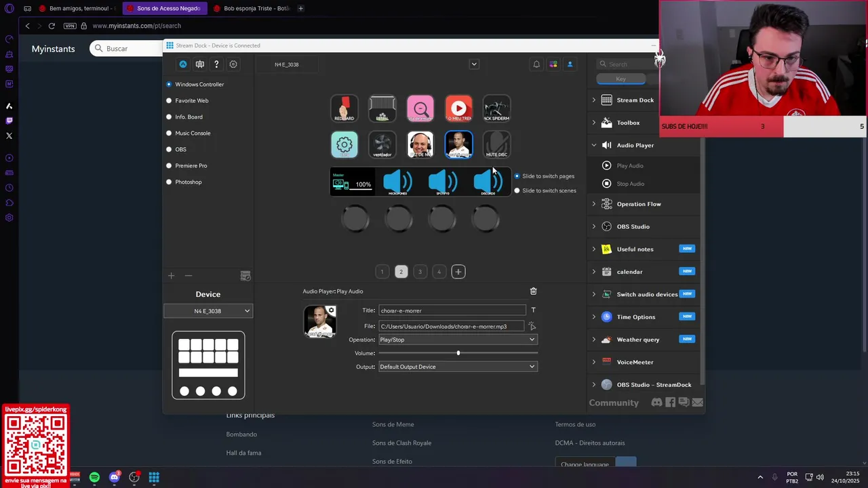This screenshot has width=868, height=488.
Task: Open the Operation Play/Stop dropdown
Action: 458,340
